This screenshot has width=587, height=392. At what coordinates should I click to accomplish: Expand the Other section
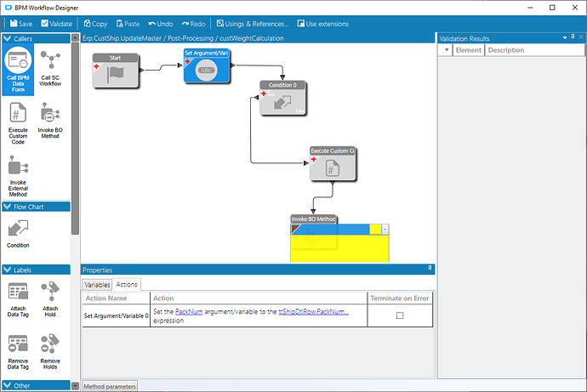click(x=8, y=385)
